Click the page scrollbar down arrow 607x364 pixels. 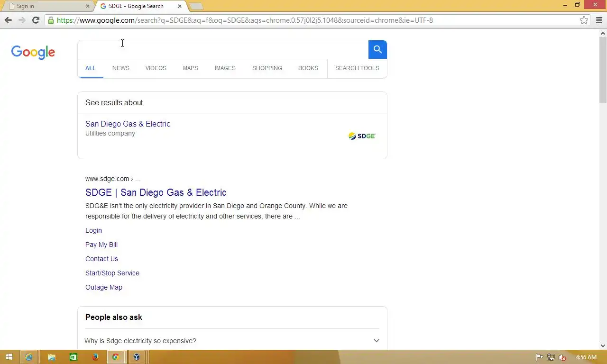click(x=603, y=346)
